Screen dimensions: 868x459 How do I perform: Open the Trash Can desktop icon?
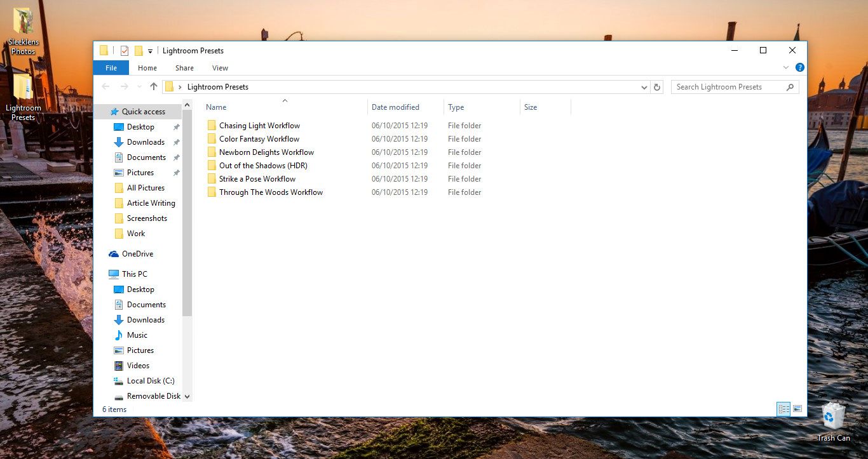click(x=833, y=422)
